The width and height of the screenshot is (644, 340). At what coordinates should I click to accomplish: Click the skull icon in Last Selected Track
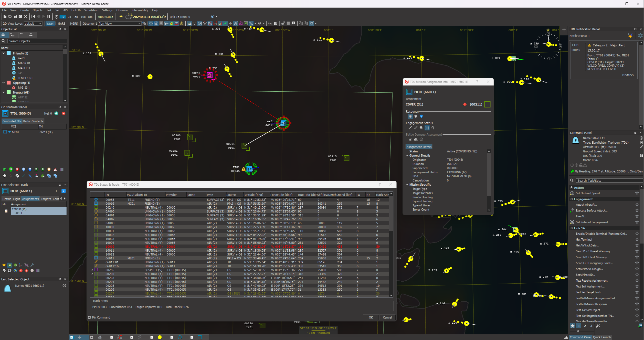tap(32, 271)
